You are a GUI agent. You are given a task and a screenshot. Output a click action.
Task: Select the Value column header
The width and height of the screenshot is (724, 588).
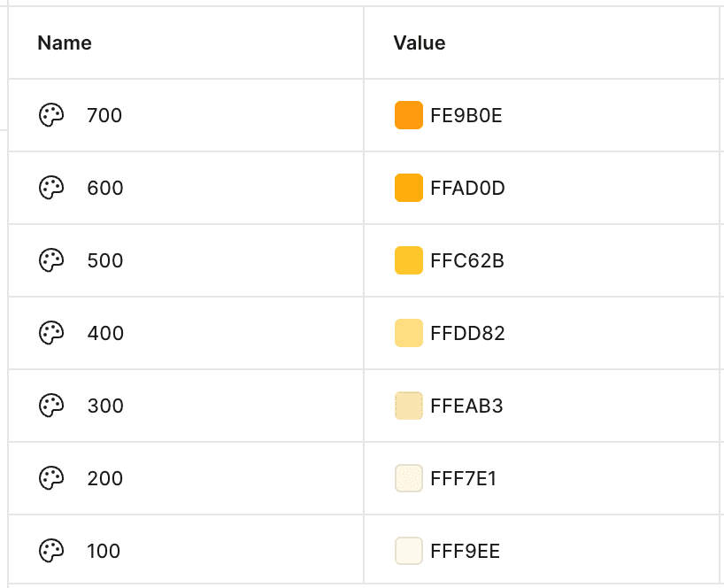tap(420, 43)
